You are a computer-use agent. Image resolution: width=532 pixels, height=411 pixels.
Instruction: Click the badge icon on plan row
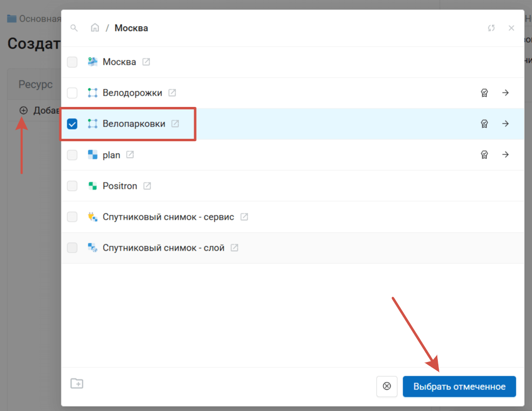click(484, 154)
